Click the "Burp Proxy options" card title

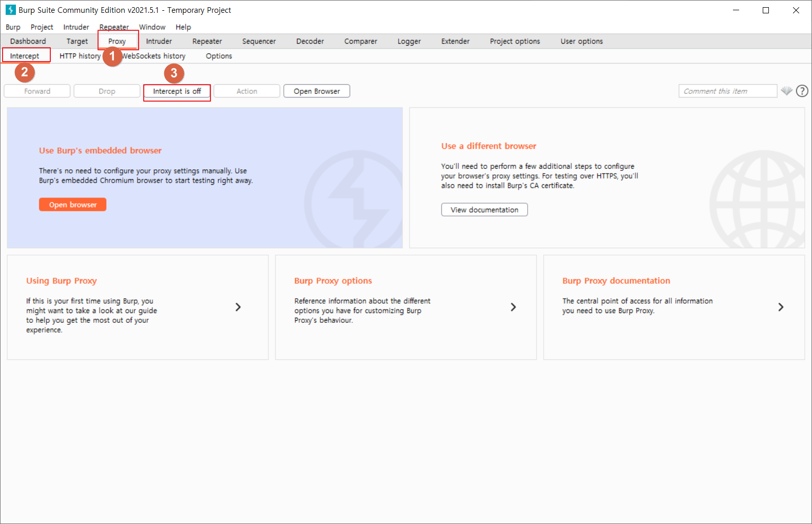coord(333,281)
